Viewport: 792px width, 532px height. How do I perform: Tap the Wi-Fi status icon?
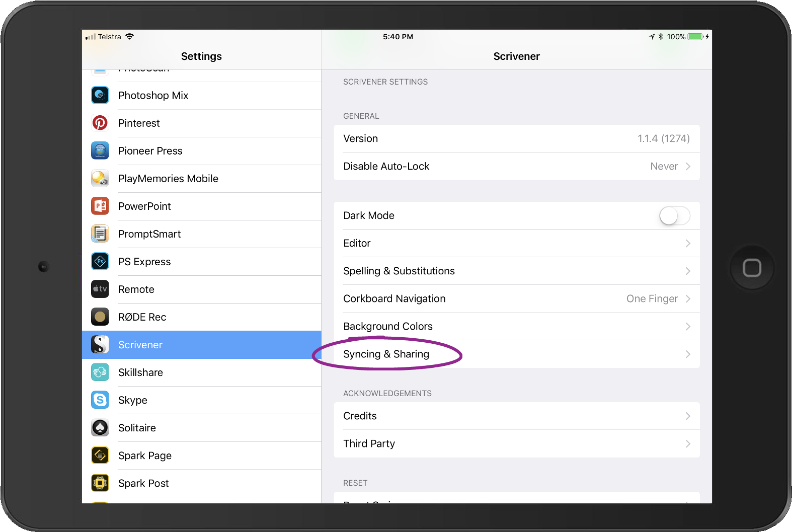point(129,36)
